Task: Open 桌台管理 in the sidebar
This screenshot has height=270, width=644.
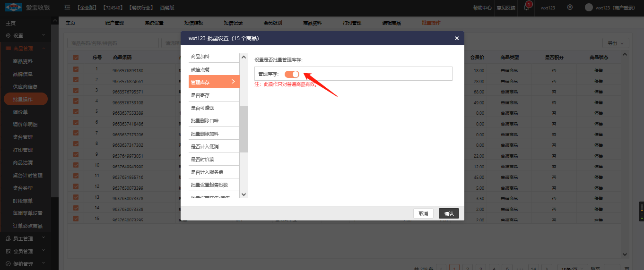Action: 23,137
